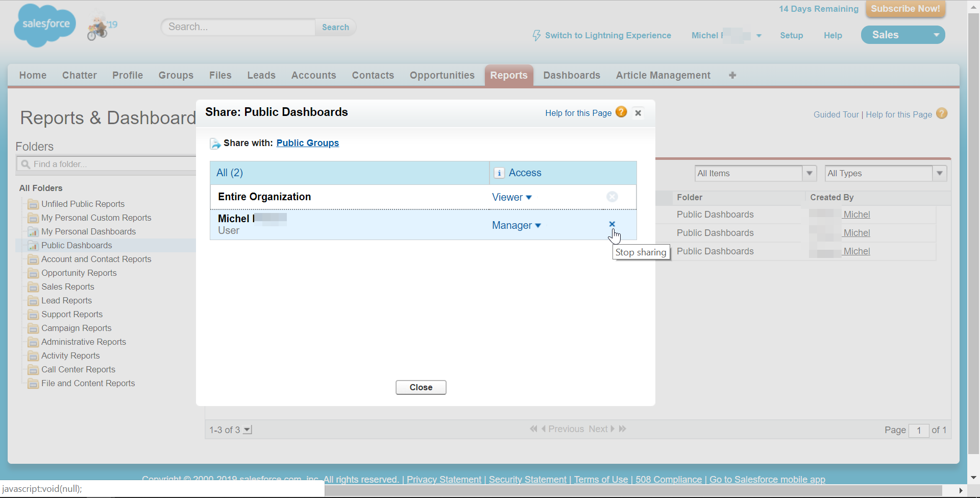Screen dimensions: 980x498
Task: Click the Lightning bolt icon
Action: click(536, 35)
